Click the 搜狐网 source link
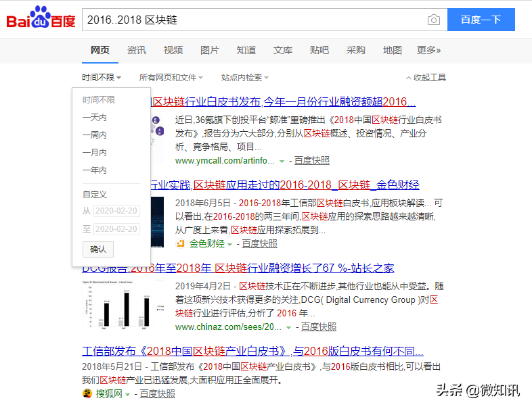Viewport: 532px width, 409px height. point(109,393)
